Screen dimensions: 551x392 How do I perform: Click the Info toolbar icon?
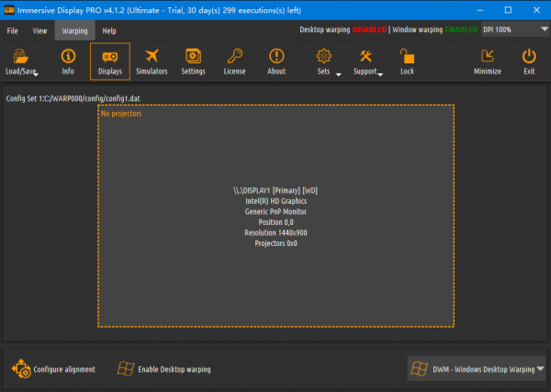point(68,56)
